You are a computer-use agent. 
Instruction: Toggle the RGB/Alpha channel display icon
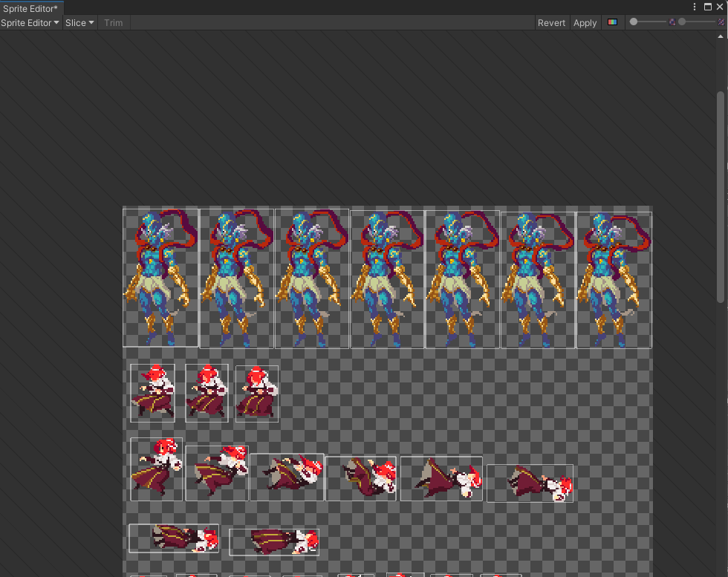tap(612, 22)
